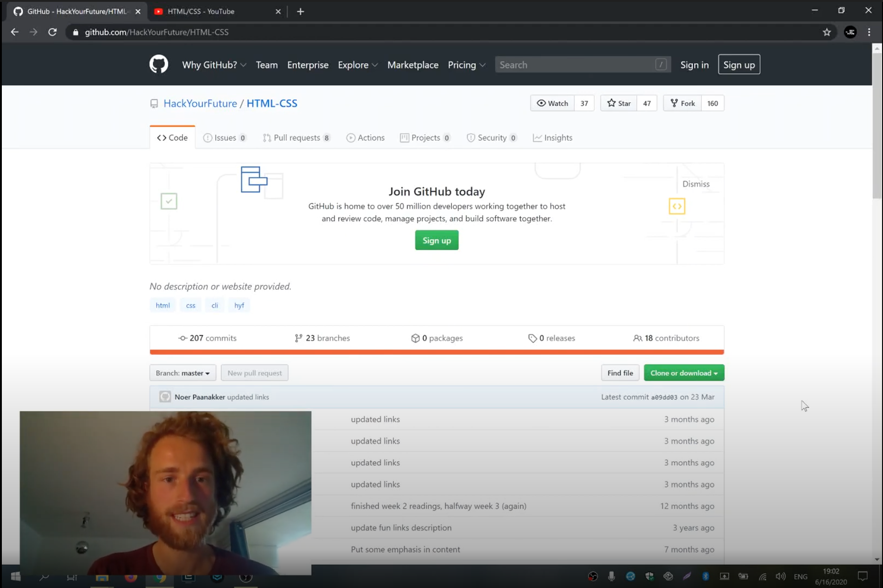Expand the Clone or download dropdown

(683, 373)
